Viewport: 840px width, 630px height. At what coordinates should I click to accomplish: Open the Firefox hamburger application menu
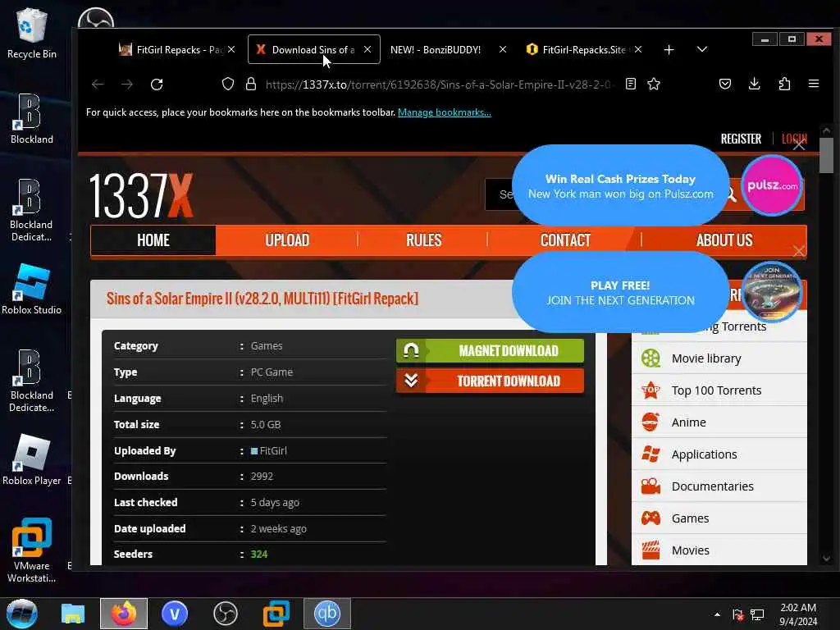pyautogui.click(x=814, y=84)
